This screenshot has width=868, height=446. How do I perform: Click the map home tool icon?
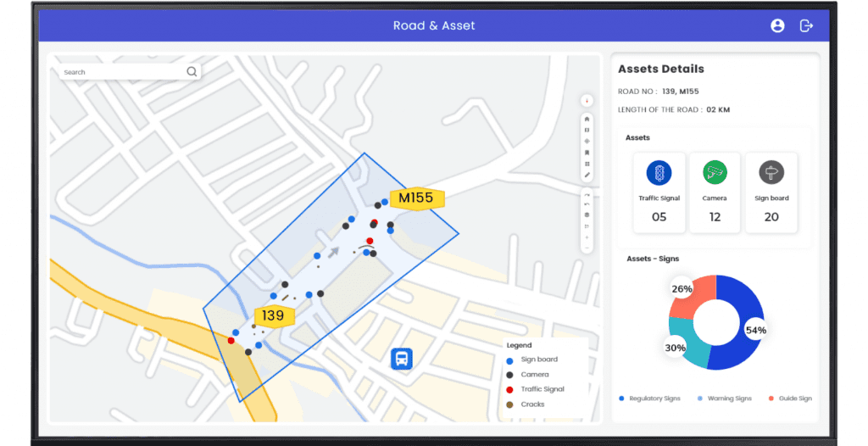pos(587,119)
